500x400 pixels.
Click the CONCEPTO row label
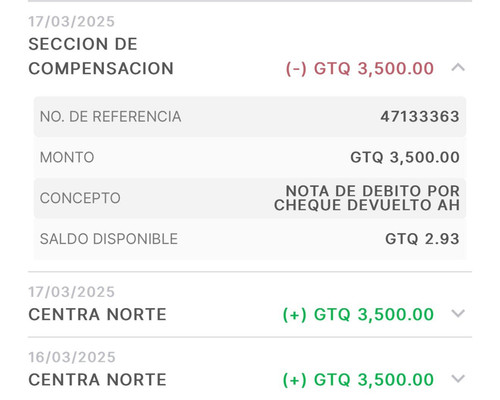[80, 198]
